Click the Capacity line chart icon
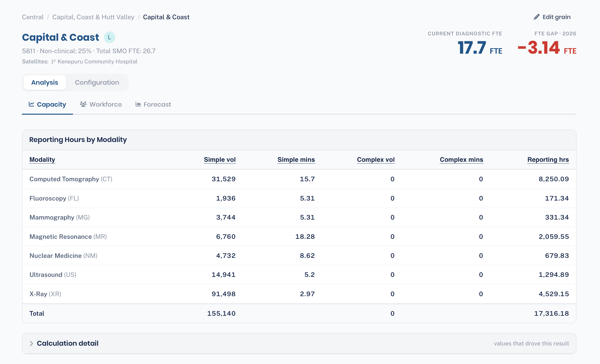600x364 pixels. pyautogui.click(x=31, y=104)
